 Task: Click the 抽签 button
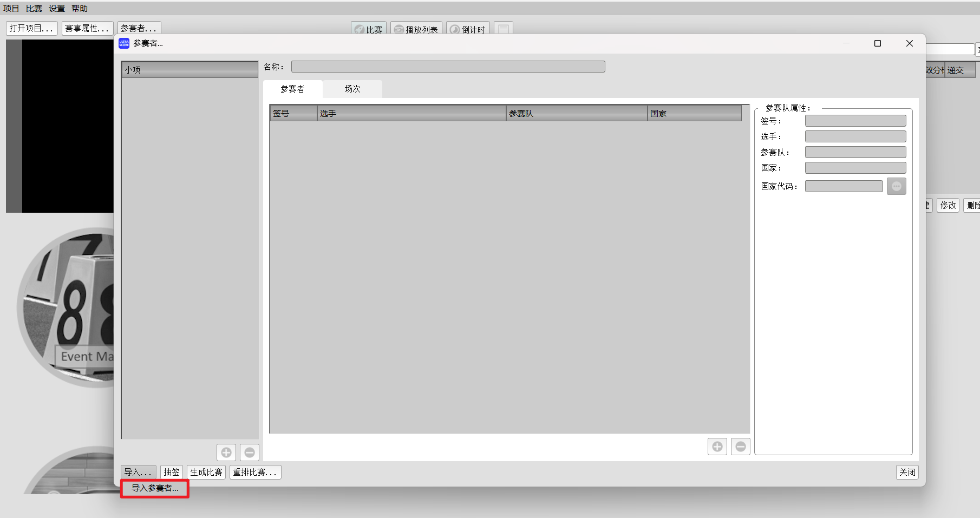coord(172,471)
